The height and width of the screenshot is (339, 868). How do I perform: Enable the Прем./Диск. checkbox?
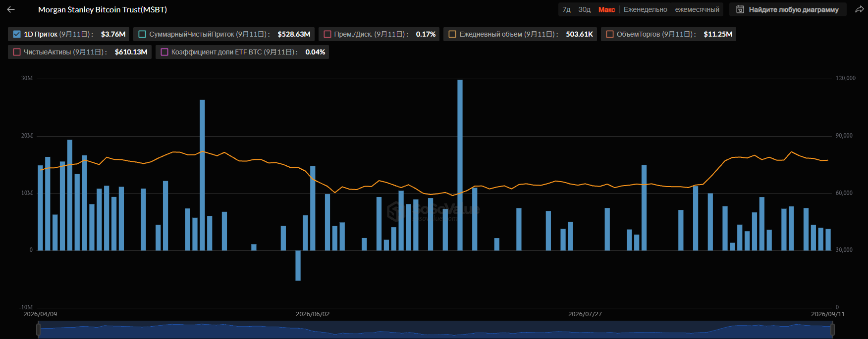click(x=327, y=34)
